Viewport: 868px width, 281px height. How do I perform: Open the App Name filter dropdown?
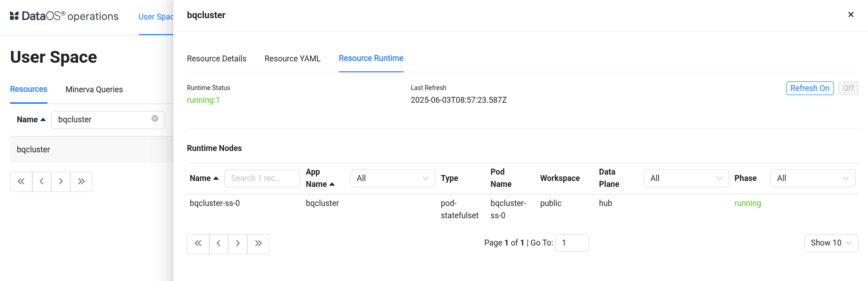(392, 178)
